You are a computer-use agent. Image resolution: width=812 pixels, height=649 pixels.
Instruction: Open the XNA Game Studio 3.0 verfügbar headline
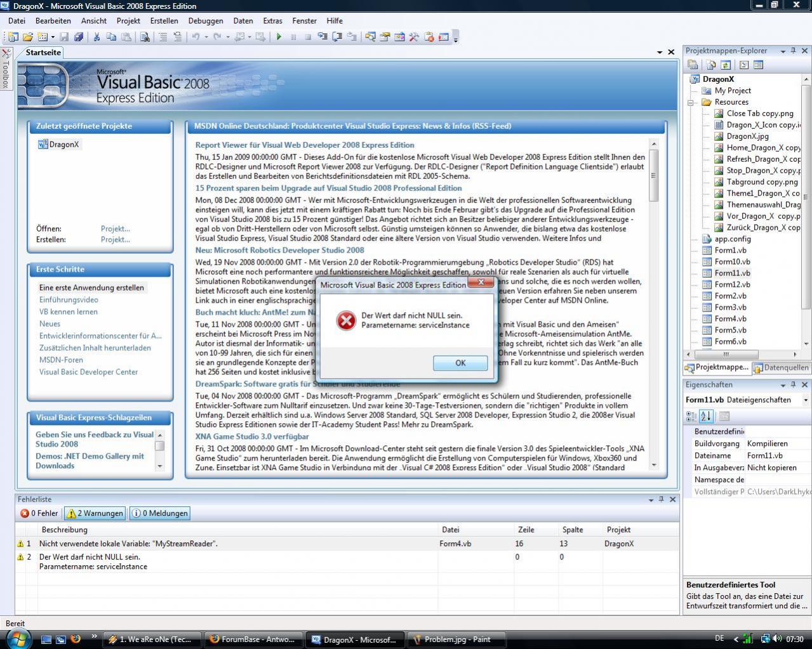[x=252, y=436]
